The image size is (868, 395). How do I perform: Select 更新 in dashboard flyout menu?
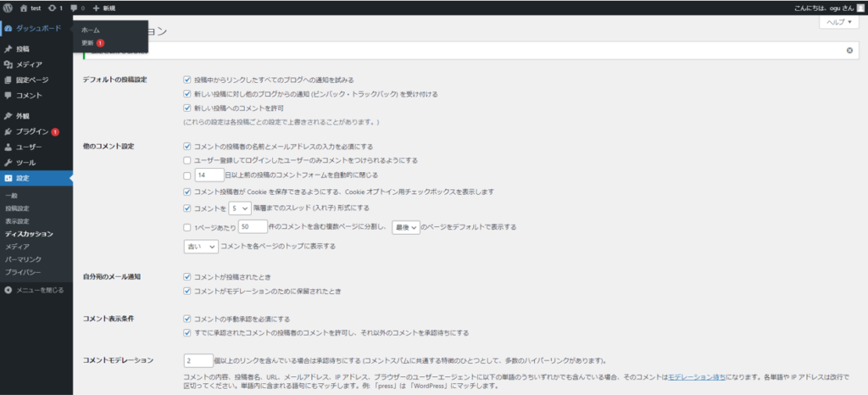point(87,42)
